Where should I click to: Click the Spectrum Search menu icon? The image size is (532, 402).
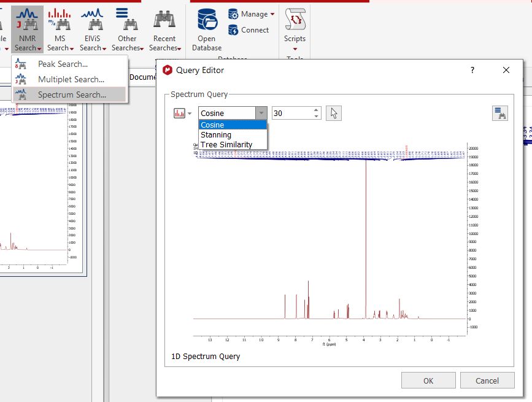point(21,95)
